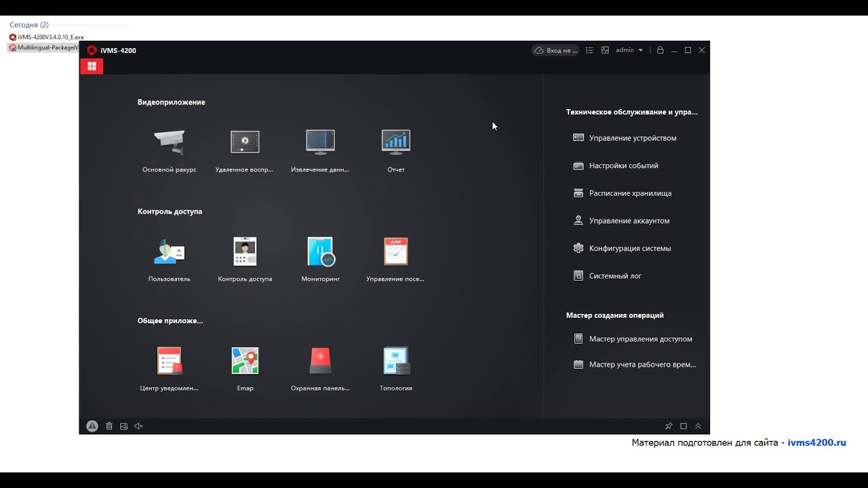This screenshot has height=488, width=868.
Task: Click the iVMS-4200 logo in title bar
Action: tap(92, 50)
